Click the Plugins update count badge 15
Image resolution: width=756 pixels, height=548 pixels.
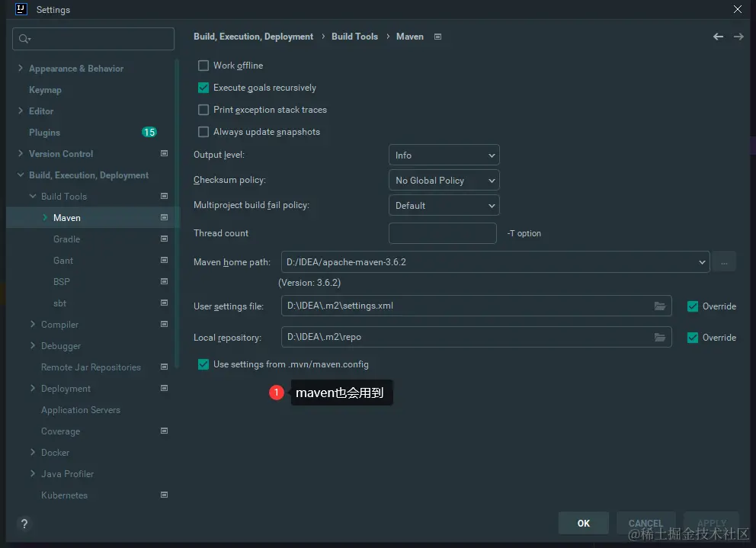coord(149,132)
